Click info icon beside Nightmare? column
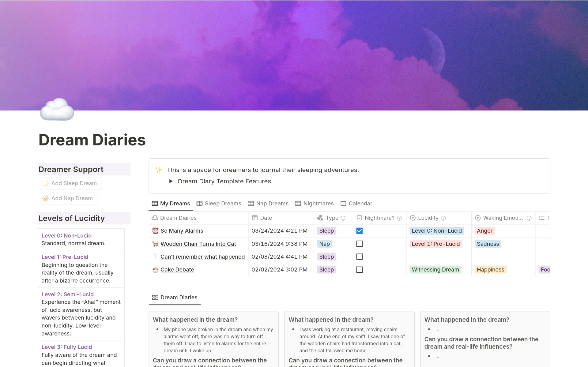Image resolution: width=588 pixels, height=367 pixels. point(399,218)
